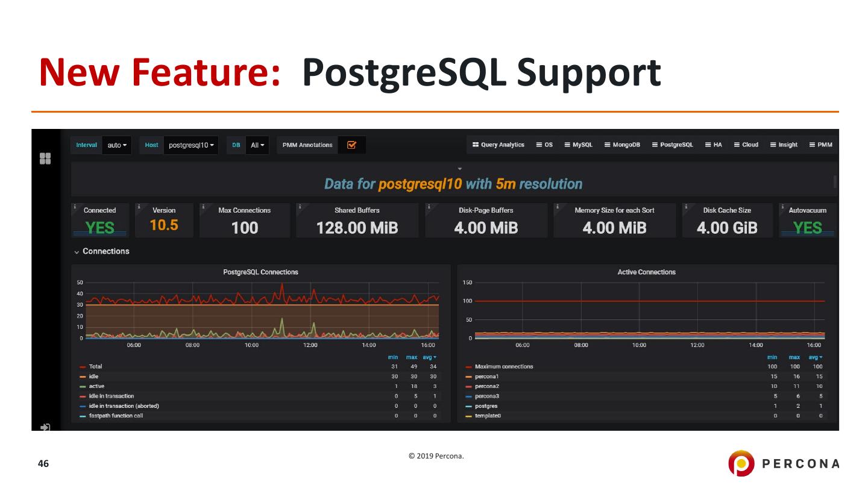Show info icon on Autovacuum panel

(783, 207)
